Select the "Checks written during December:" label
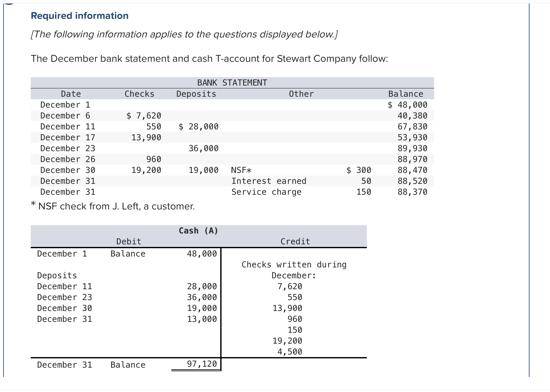The image size is (550, 392). (294, 270)
